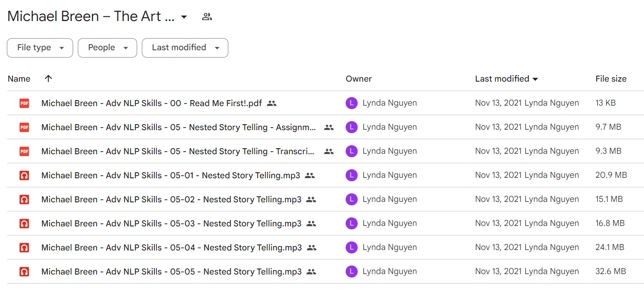The width and height of the screenshot is (644, 290).
Task: Click the audio icon for 05-03 mp3
Action: click(x=24, y=223)
